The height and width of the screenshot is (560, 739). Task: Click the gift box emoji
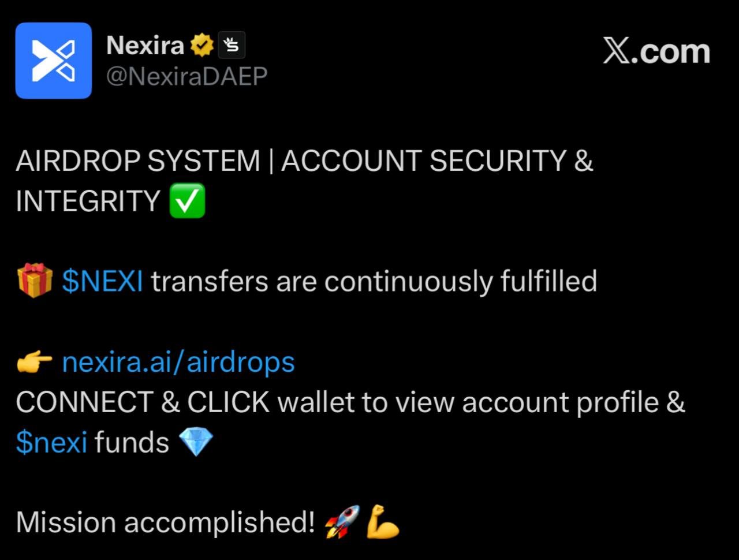(35, 281)
